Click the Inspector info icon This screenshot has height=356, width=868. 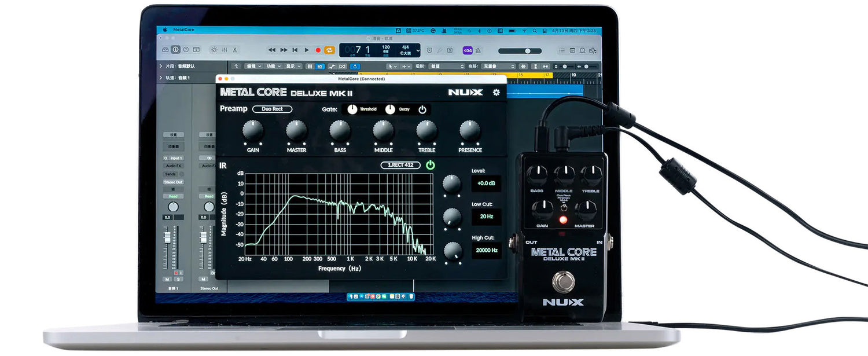click(175, 50)
